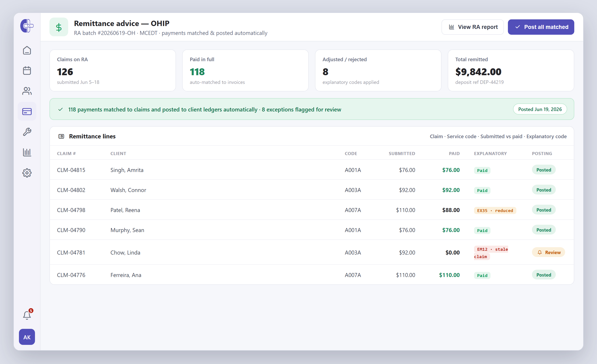Click client Walsh, Connor
Screen dimensions: 597x364
(128, 190)
